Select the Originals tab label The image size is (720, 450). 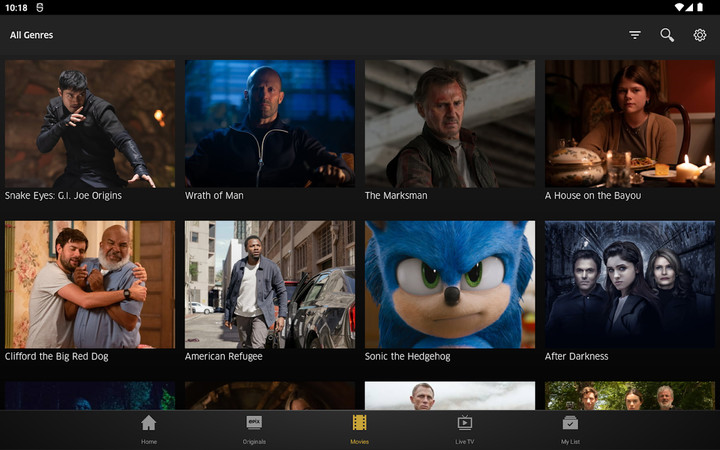coord(254,442)
